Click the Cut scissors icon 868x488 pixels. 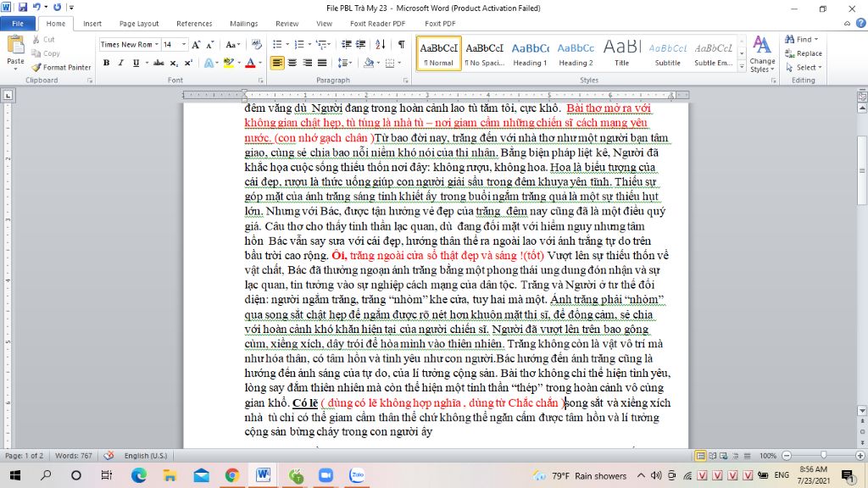pos(36,39)
